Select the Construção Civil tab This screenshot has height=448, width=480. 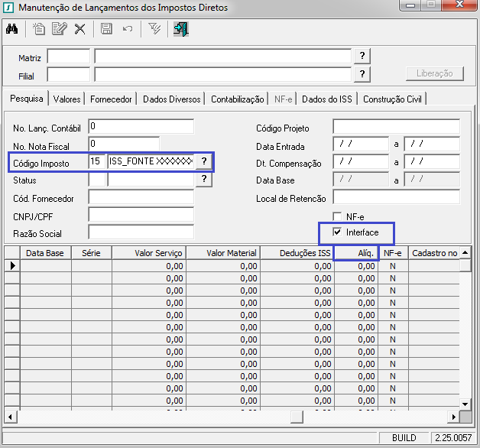393,99
